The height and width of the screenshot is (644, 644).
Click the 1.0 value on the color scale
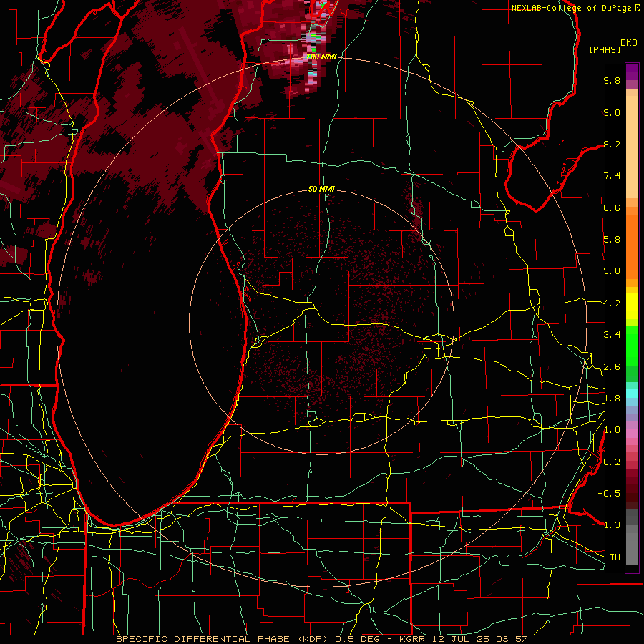pos(612,430)
